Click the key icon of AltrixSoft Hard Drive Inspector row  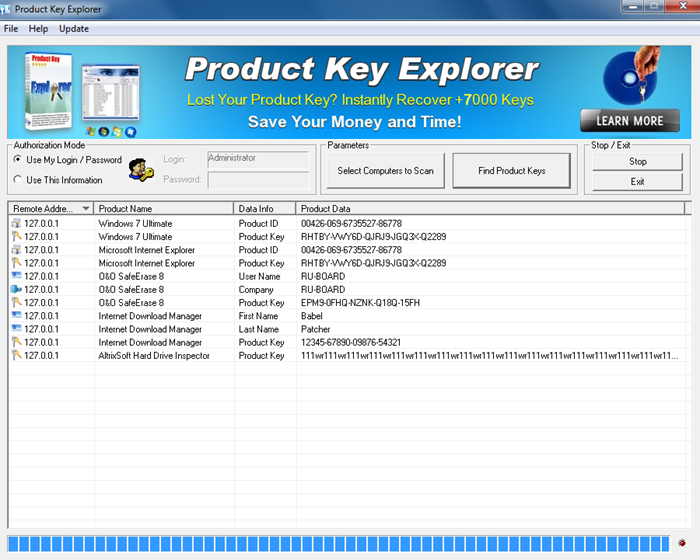(x=16, y=355)
